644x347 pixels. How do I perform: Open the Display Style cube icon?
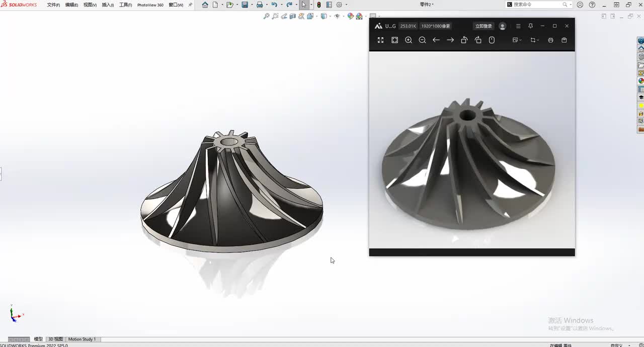(324, 16)
